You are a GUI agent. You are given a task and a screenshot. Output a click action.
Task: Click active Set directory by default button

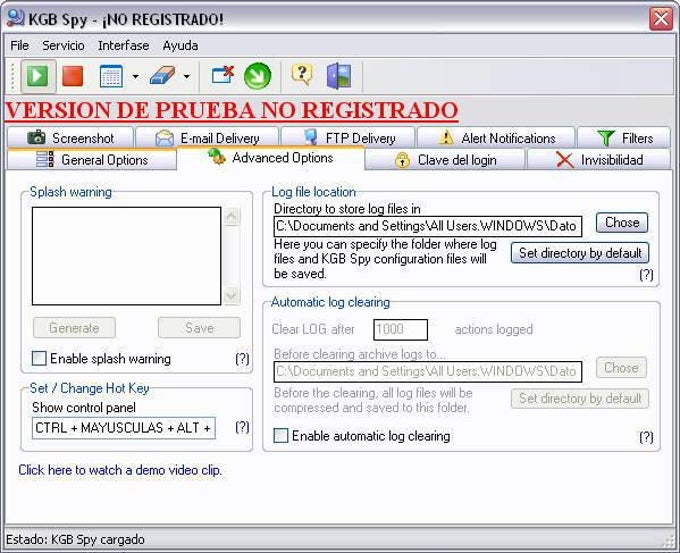click(x=580, y=253)
